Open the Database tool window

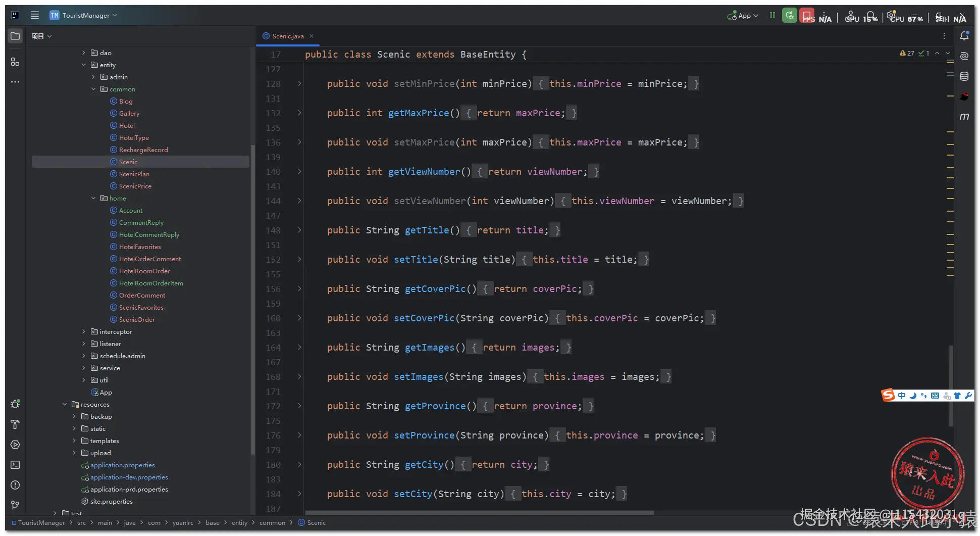tap(964, 76)
